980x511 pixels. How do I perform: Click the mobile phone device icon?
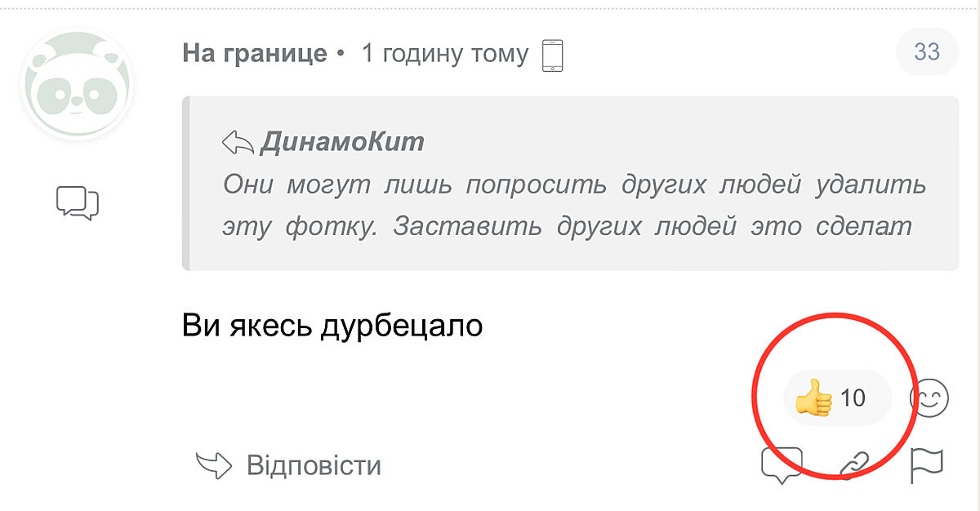554,56
